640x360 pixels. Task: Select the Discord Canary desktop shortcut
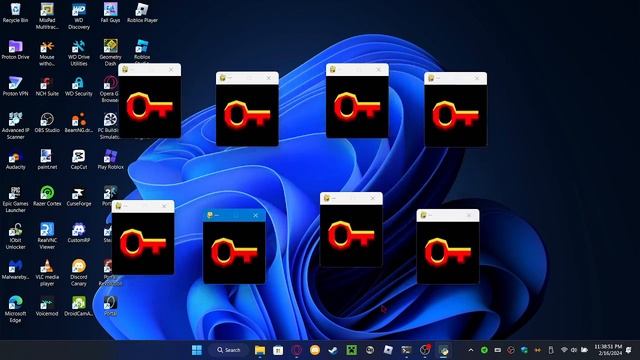(x=79, y=273)
